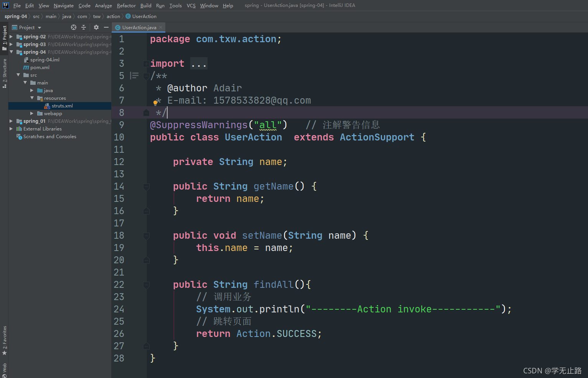
Task: Toggle the Project tool window tab
Action: click(4, 38)
